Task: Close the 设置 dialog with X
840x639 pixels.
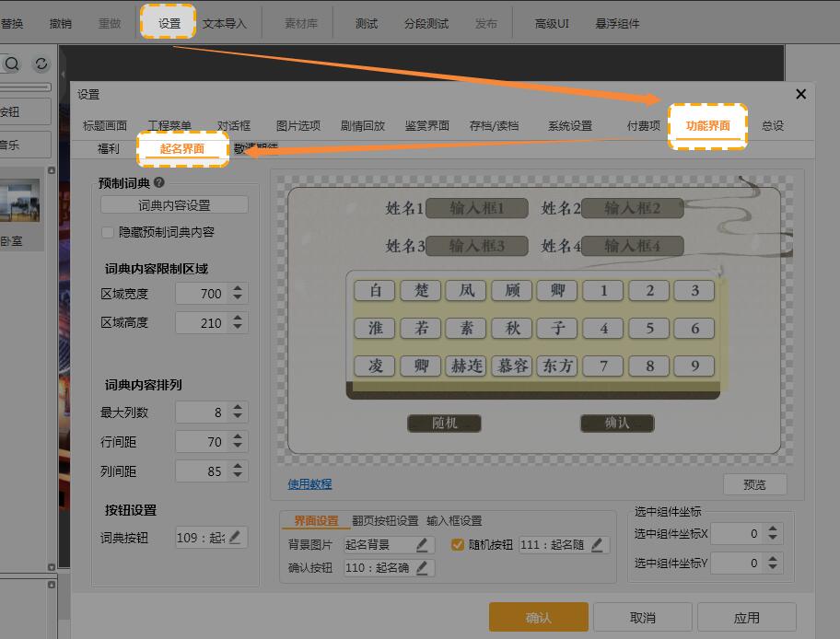Action: (800, 94)
